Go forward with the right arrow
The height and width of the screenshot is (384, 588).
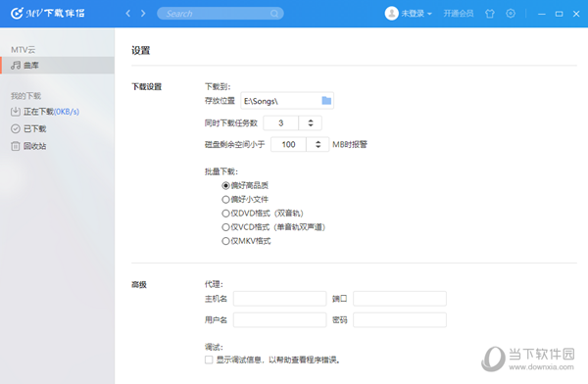[143, 14]
